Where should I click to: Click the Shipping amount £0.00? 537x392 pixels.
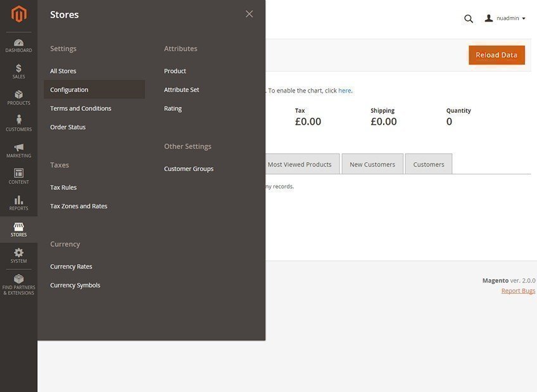click(x=384, y=122)
